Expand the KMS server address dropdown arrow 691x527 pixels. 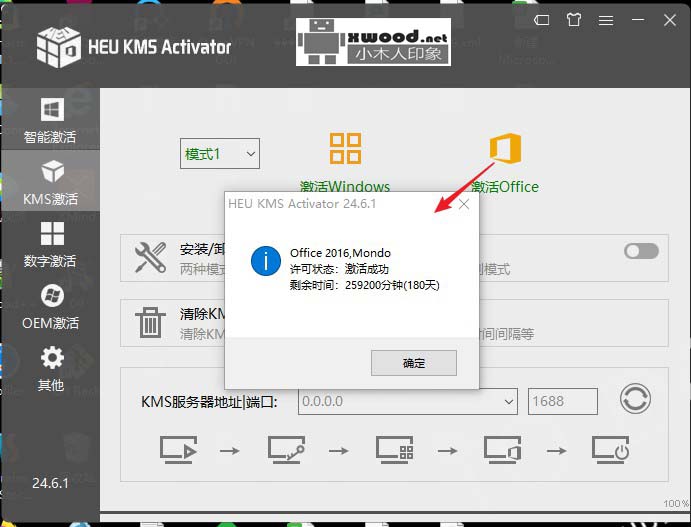509,402
